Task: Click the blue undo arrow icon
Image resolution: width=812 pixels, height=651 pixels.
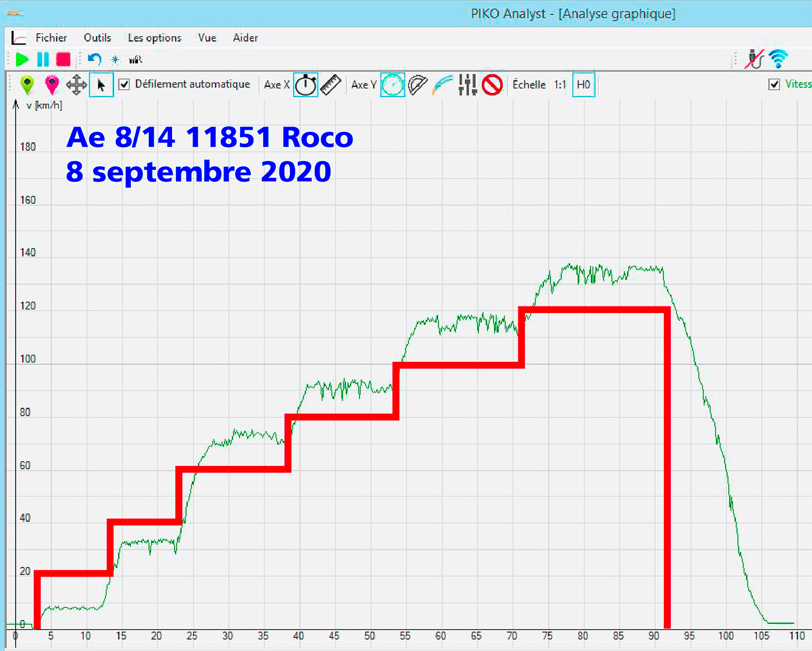Action: [x=94, y=59]
